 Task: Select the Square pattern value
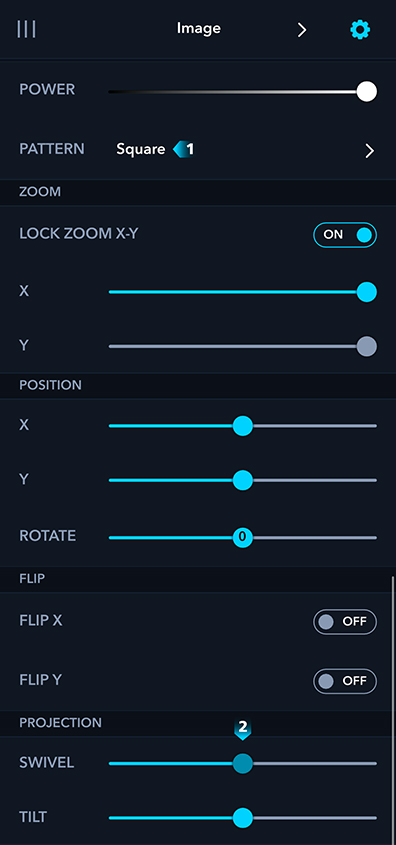(x=141, y=149)
